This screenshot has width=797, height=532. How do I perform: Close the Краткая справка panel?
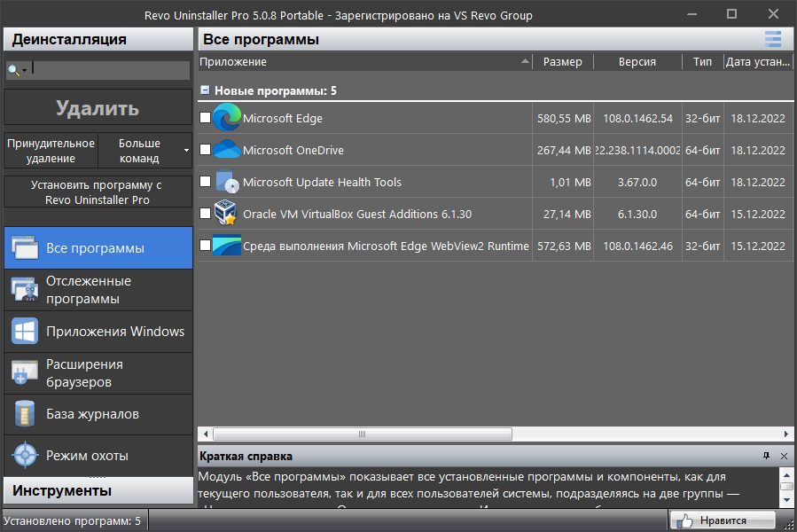point(784,457)
